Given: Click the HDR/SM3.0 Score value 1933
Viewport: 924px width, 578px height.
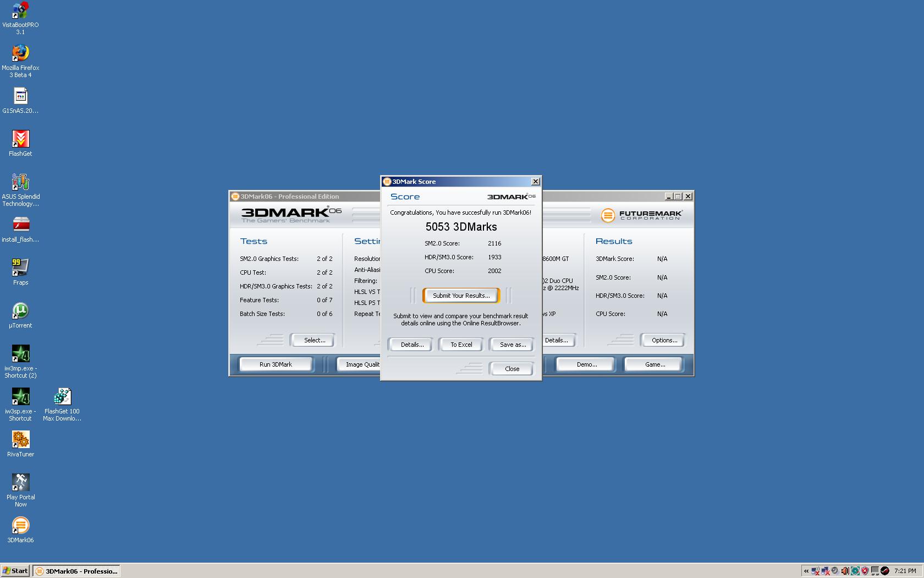Looking at the screenshot, I should [x=494, y=257].
